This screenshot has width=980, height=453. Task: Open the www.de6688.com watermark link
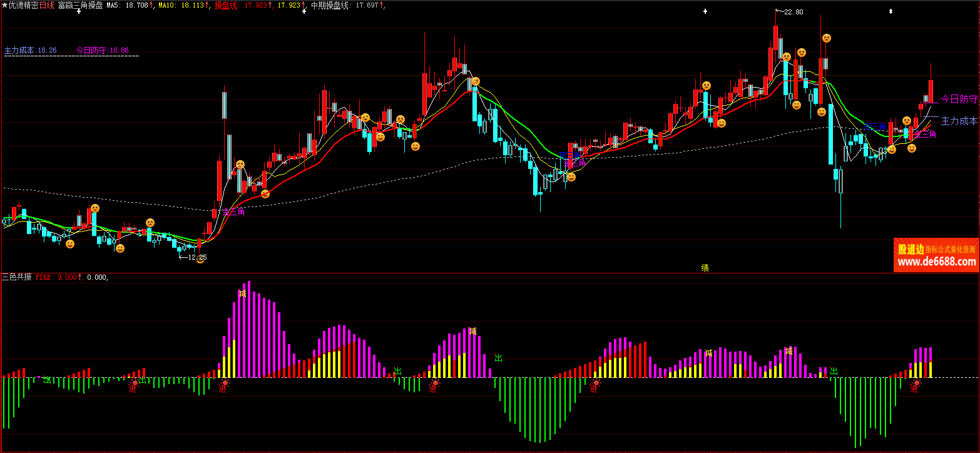(x=936, y=262)
